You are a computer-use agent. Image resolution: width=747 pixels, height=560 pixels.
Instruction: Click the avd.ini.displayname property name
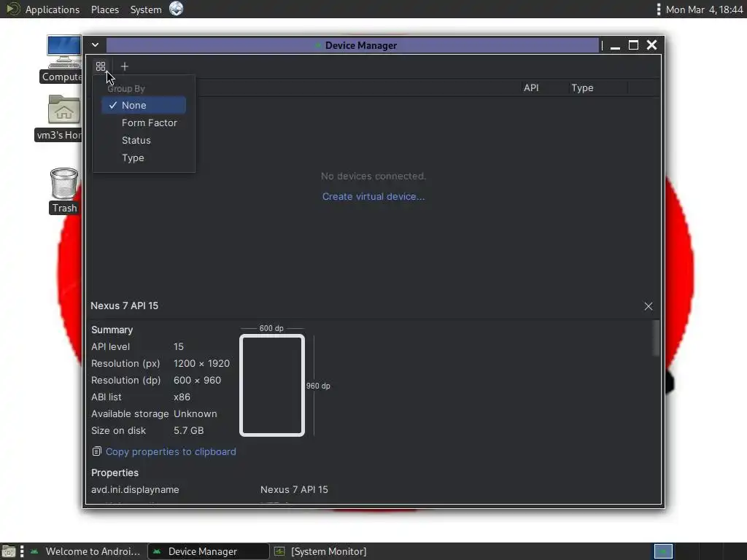tap(135, 489)
